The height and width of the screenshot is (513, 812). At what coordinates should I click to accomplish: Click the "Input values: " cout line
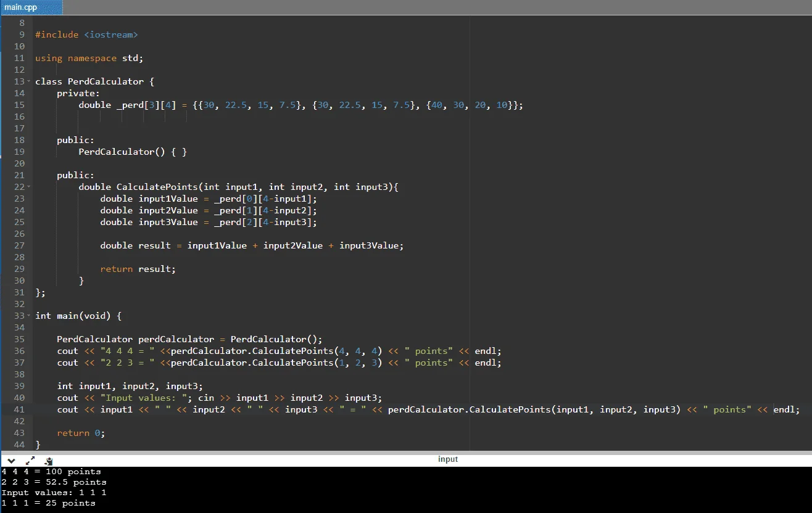pyautogui.click(x=220, y=398)
